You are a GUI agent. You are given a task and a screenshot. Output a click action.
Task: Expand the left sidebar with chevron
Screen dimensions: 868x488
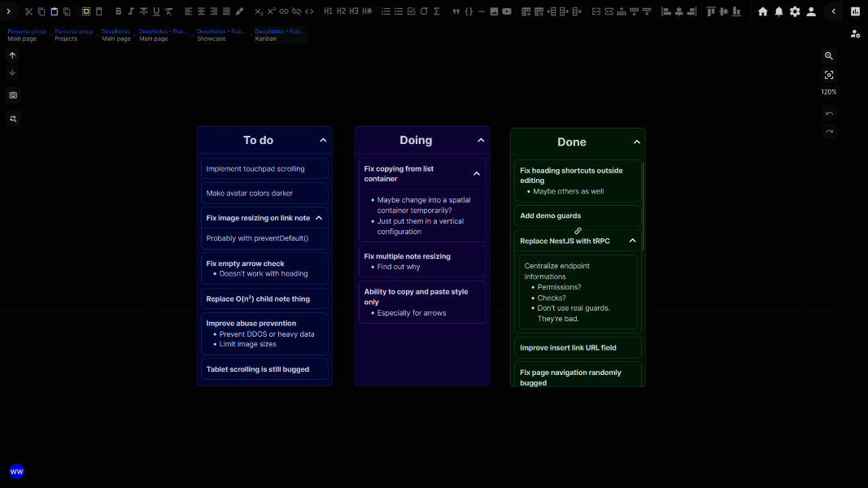point(9,11)
